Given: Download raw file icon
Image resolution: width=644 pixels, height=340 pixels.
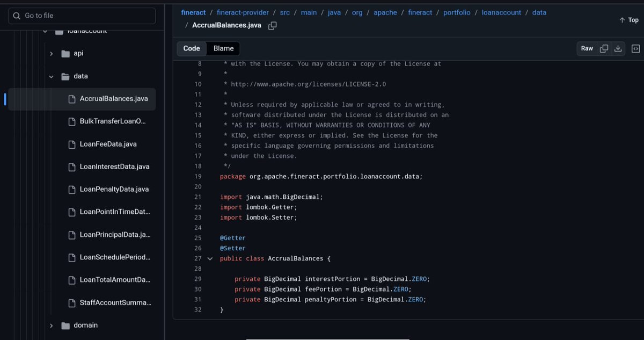Looking at the screenshot, I should (618, 48).
